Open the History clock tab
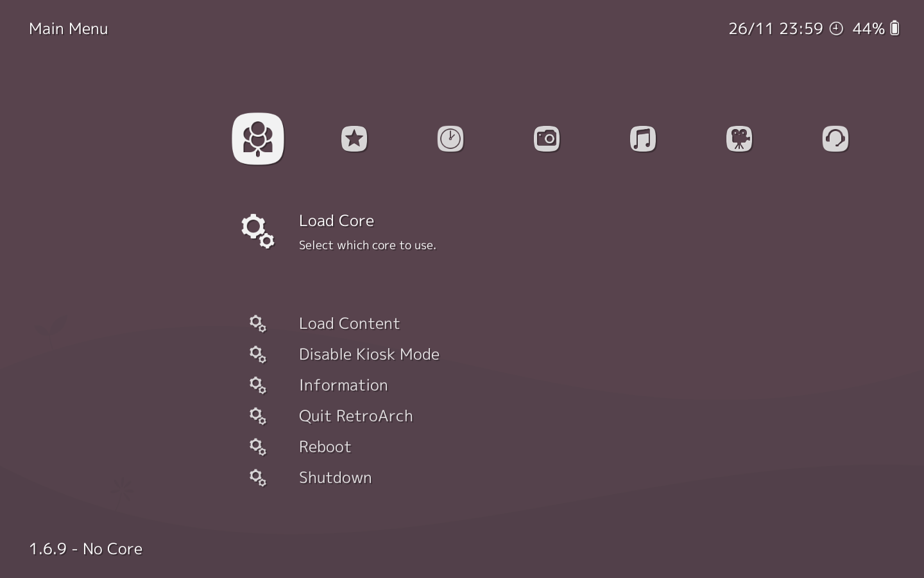This screenshot has width=924, height=578. tap(450, 139)
